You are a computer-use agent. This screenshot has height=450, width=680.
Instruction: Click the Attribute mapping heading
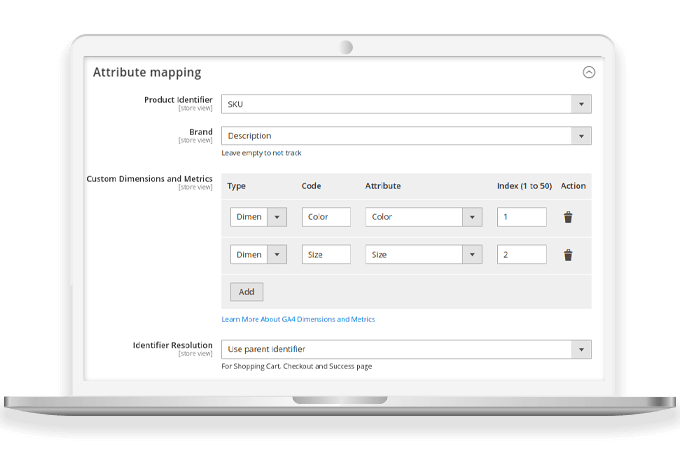pos(147,72)
